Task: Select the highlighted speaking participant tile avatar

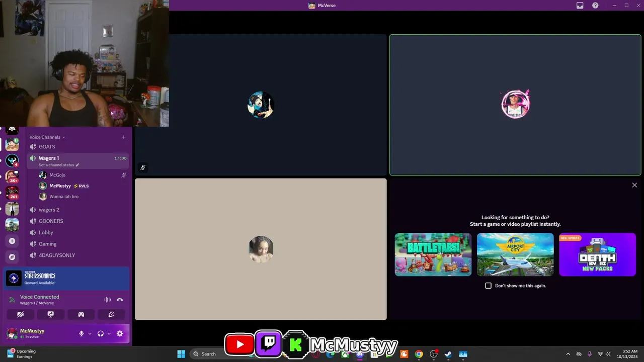Action: [x=515, y=105]
